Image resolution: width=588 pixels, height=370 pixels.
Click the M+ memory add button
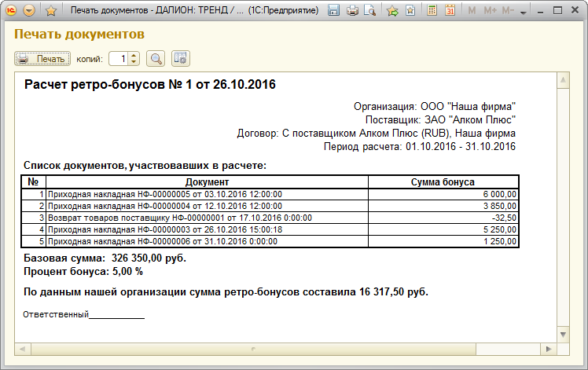click(490, 10)
